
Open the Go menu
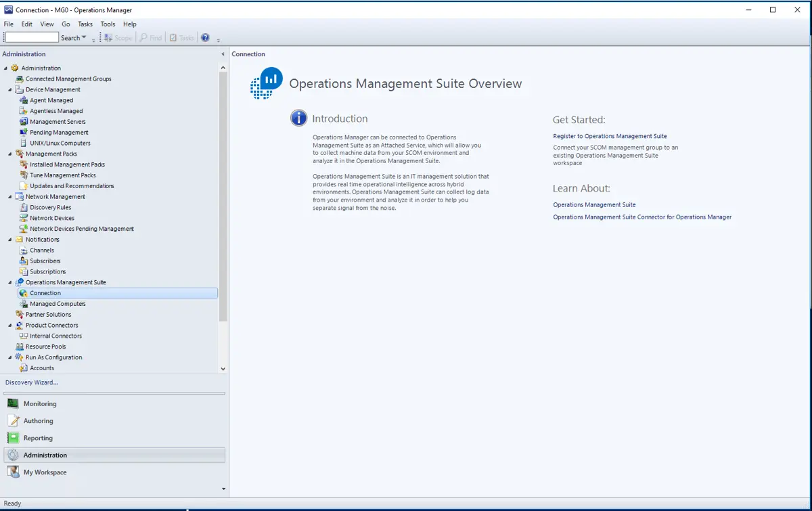click(x=66, y=24)
